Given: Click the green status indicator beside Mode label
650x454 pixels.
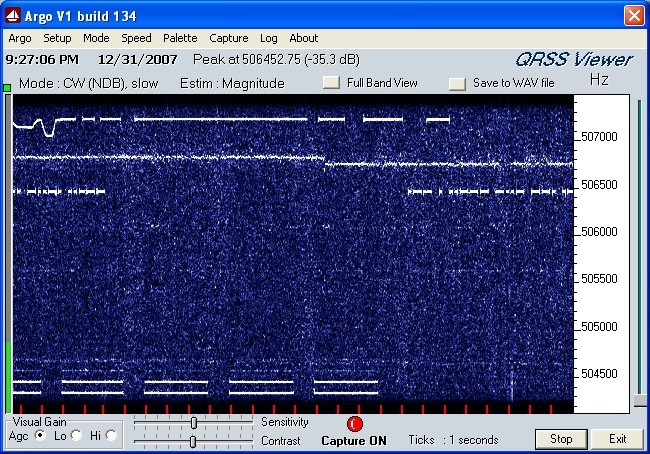Looking at the screenshot, I should 7,87.
